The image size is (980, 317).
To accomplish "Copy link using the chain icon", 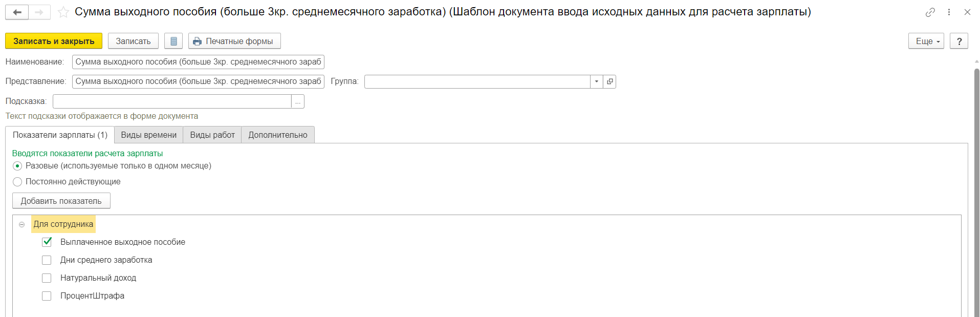I will [x=930, y=12].
